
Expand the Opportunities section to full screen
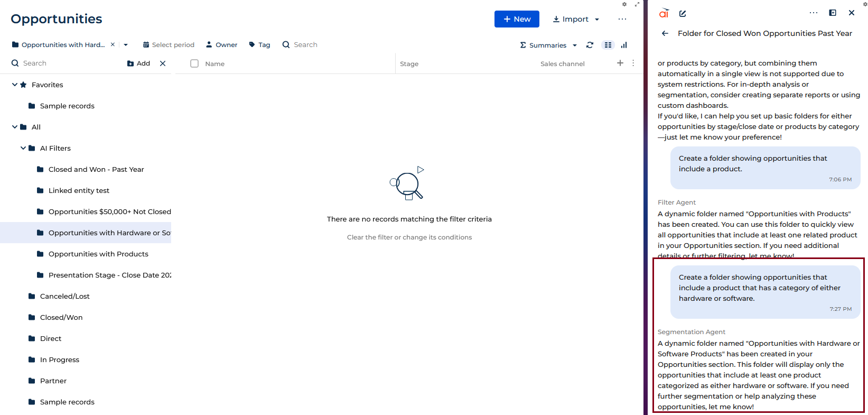pos(637,4)
